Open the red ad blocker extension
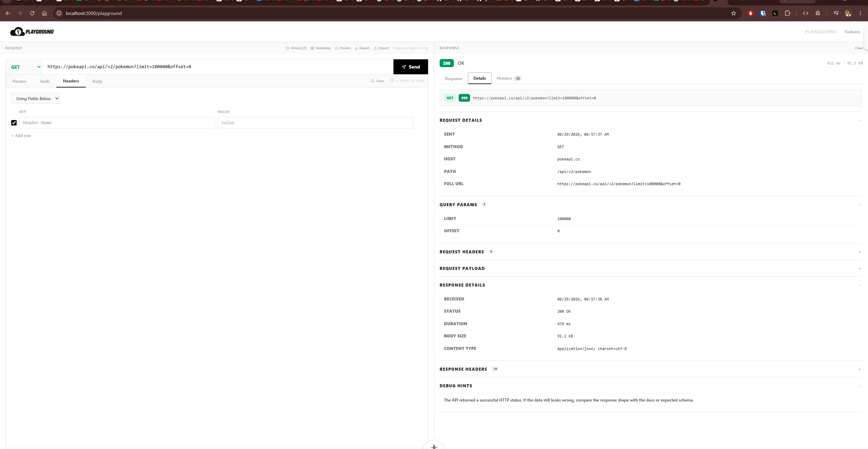The width and height of the screenshot is (868, 449). [751, 13]
